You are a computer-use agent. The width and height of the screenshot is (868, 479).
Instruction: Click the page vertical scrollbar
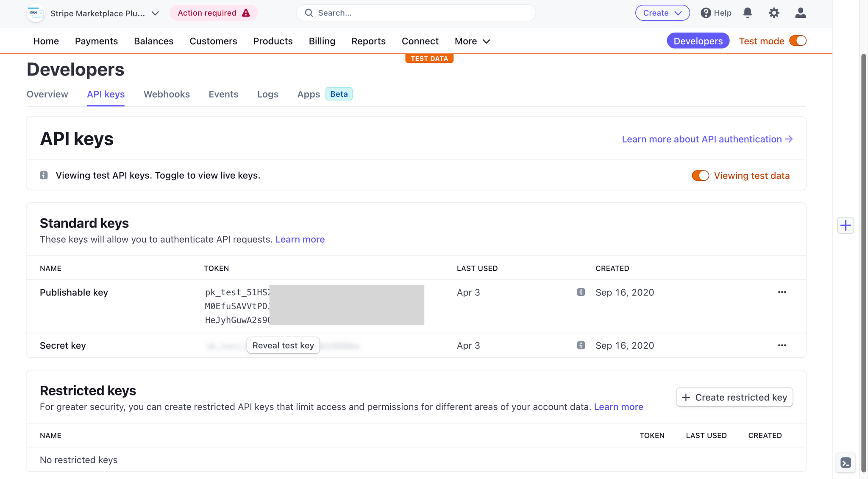pyautogui.click(x=864, y=263)
